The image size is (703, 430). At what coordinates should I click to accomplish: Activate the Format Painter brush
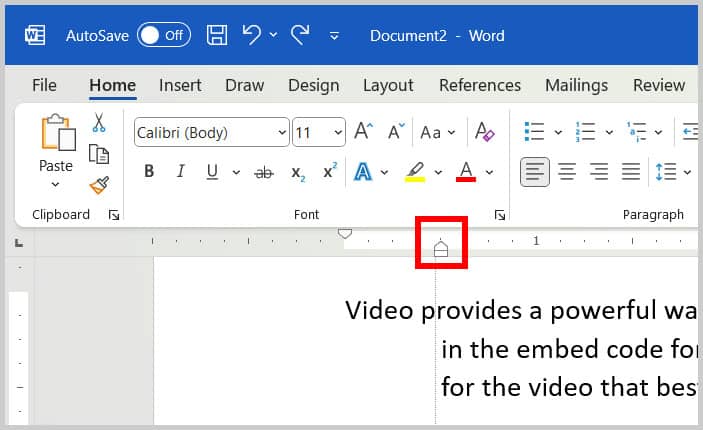(99, 185)
